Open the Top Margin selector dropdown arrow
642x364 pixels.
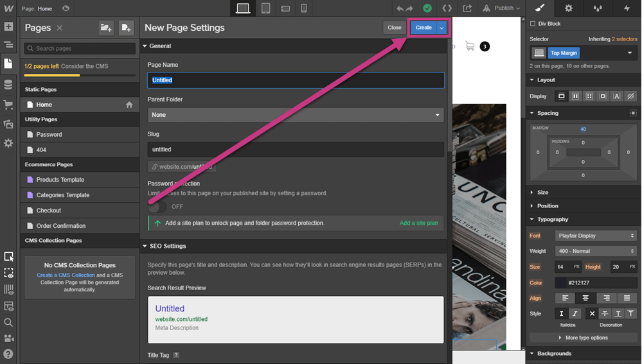pyautogui.click(x=630, y=53)
